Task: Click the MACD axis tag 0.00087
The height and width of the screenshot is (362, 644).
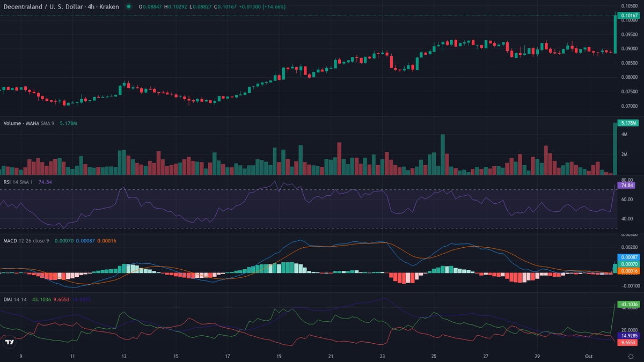Action: 630,257
